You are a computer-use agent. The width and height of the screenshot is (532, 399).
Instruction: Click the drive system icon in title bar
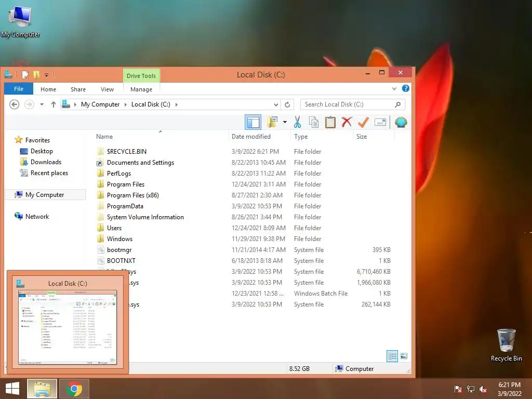point(8,74)
